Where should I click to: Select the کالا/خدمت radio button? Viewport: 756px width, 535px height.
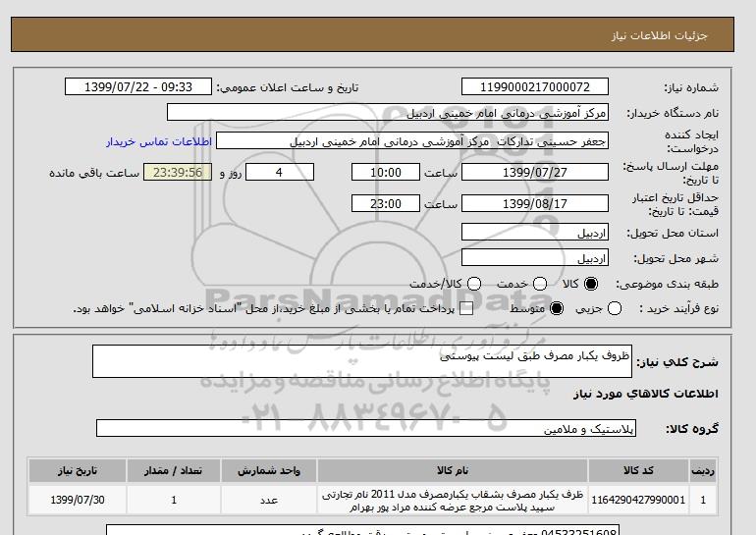click(474, 284)
